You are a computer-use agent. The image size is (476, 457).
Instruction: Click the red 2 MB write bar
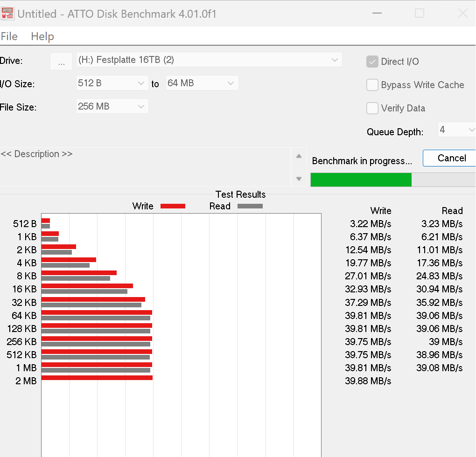(x=97, y=378)
